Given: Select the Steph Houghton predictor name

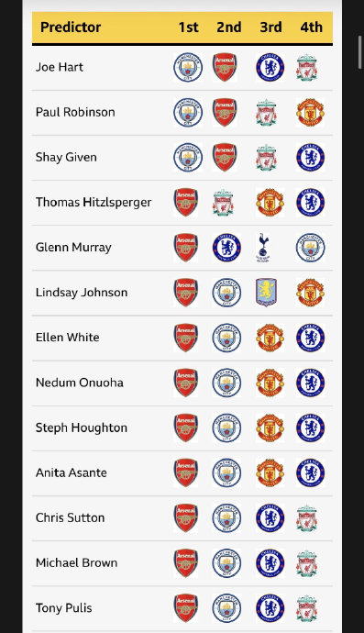Looking at the screenshot, I should (x=82, y=428).
